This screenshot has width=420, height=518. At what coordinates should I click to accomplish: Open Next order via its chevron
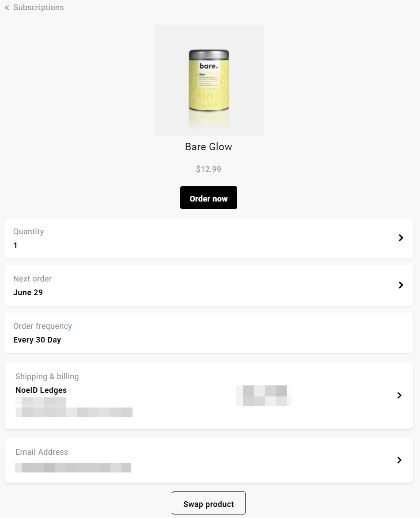pos(401,285)
